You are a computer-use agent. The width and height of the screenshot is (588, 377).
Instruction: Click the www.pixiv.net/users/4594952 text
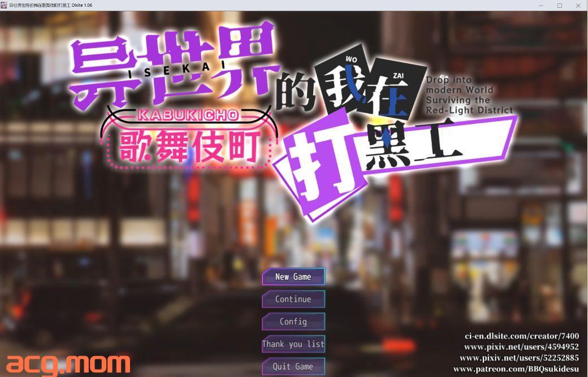click(521, 346)
